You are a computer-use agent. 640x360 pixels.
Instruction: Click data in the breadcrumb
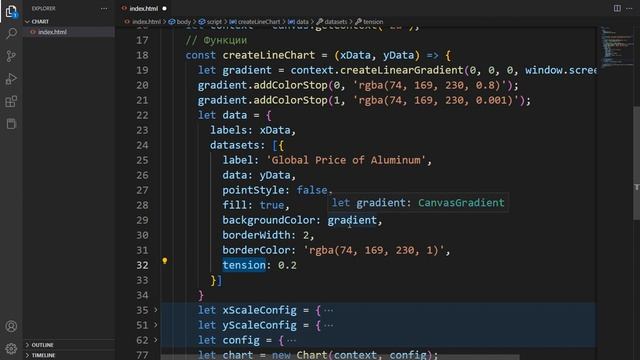point(302,22)
